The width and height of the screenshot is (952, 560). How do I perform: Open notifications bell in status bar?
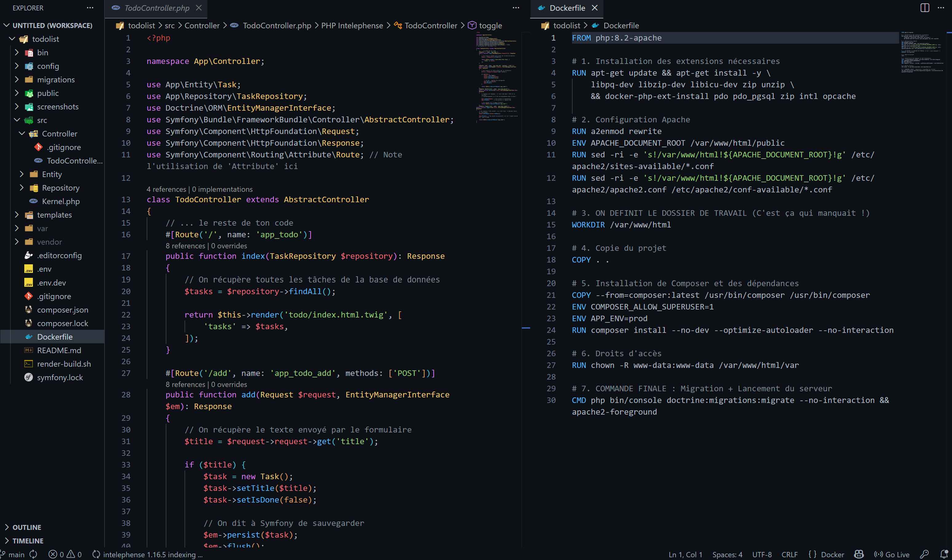(x=944, y=554)
